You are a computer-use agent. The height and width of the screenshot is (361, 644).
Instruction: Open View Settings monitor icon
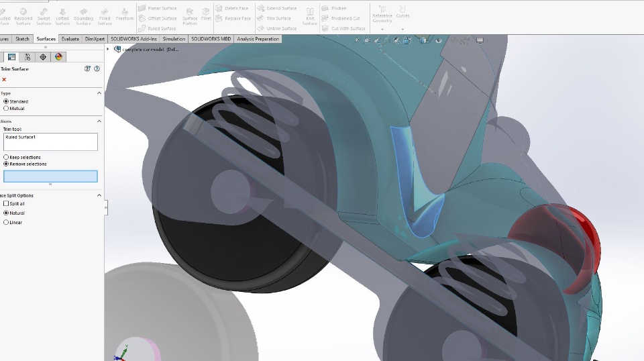(x=479, y=40)
